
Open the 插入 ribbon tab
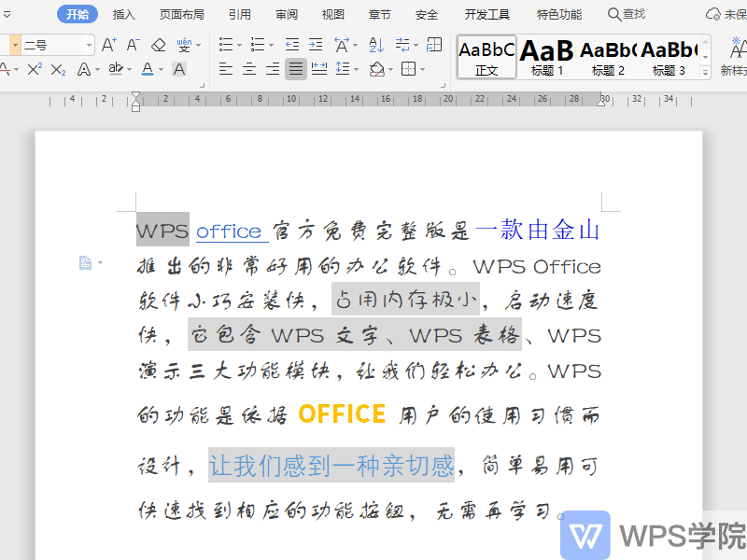click(x=124, y=15)
